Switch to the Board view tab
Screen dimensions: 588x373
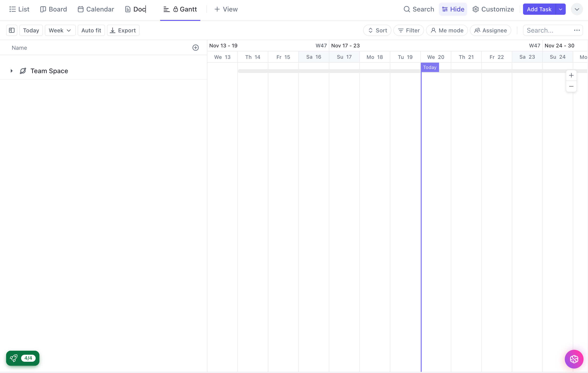point(53,9)
